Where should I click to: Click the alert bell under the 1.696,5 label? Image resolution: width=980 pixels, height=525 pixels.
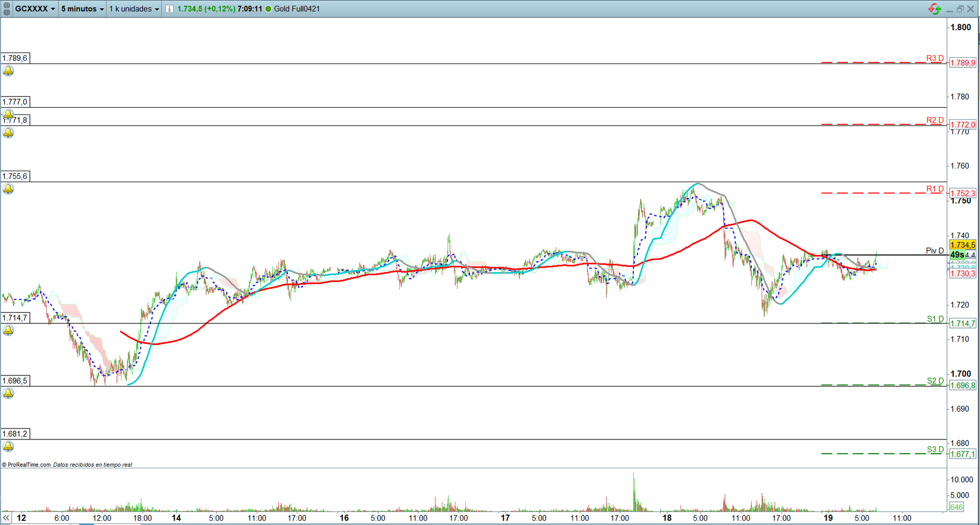click(x=8, y=393)
